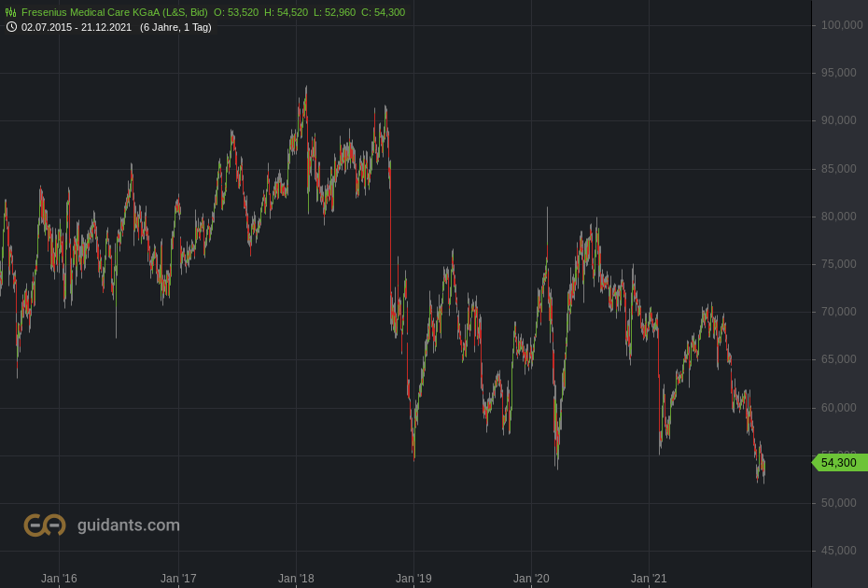Select the Fresenius Medical Care KGaA title
868x588 pixels.
click(115, 12)
